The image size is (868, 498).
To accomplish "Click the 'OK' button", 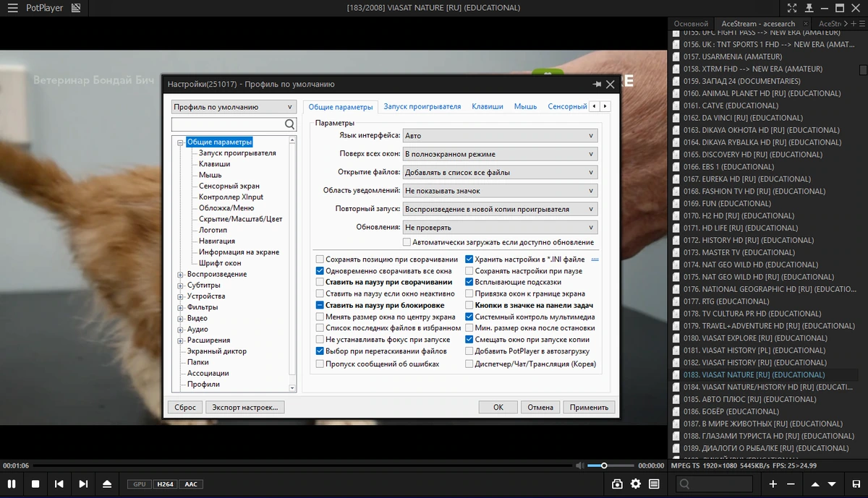I will point(498,407).
